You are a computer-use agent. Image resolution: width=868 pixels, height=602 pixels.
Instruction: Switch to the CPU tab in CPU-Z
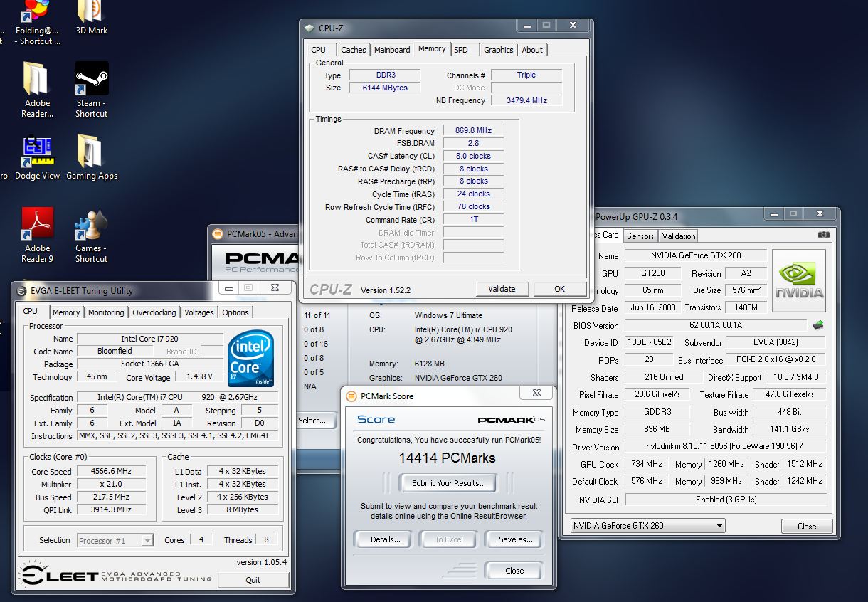pyautogui.click(x=319, y=50)
